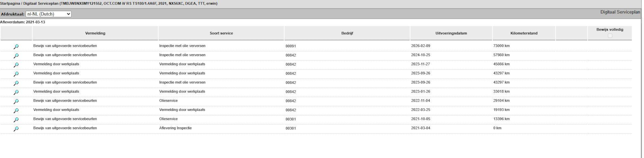
Task: Open the Aflevering Inspectie entry magnifier
Action: click(x=16, y=129)
